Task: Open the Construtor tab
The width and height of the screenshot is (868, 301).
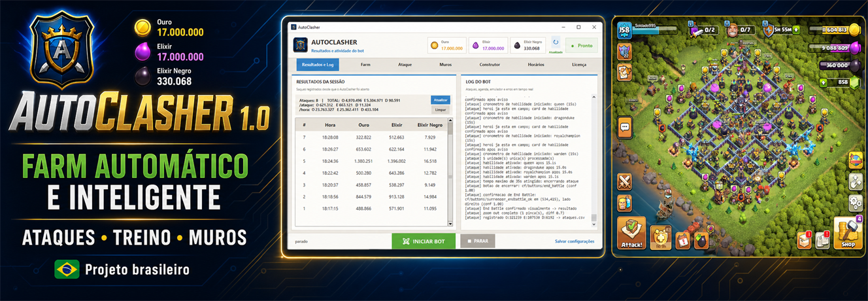Action: coord(490,65)
